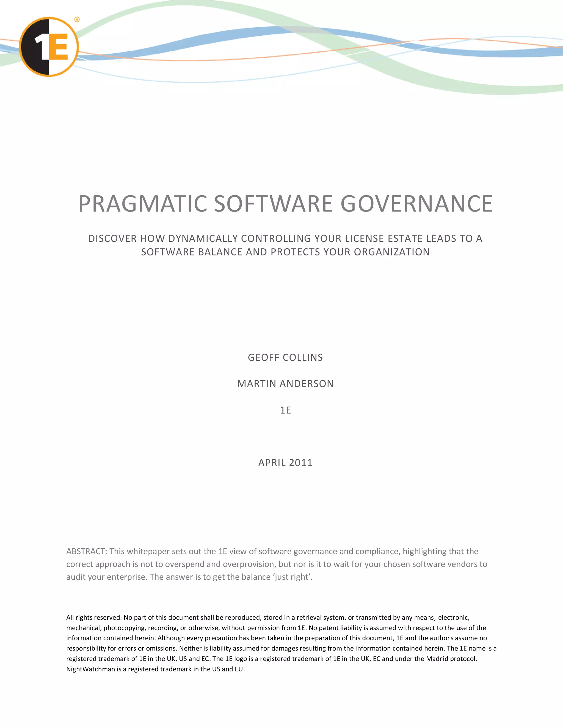This screenshot has height=728, width=563.
Task: Click the word NightWatchman in legal notice
Action: click(90, 669)
